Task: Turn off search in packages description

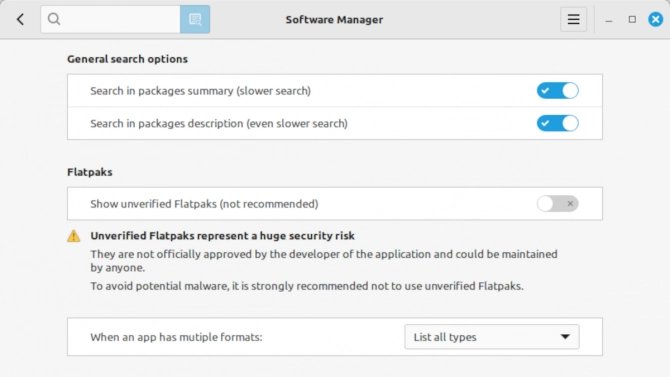Action: (558, 124)
